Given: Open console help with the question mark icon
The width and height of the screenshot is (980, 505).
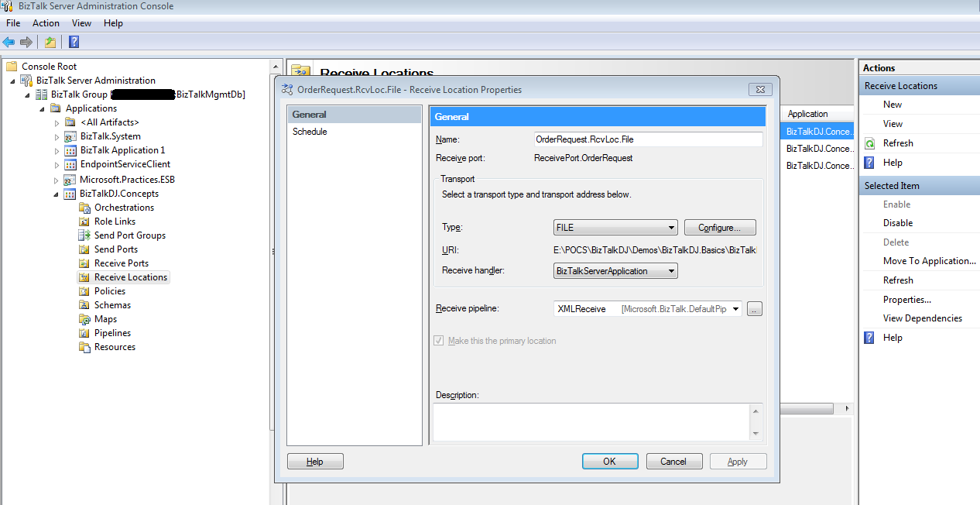Looking at the screenshot, I should click(x=74, y=42).
